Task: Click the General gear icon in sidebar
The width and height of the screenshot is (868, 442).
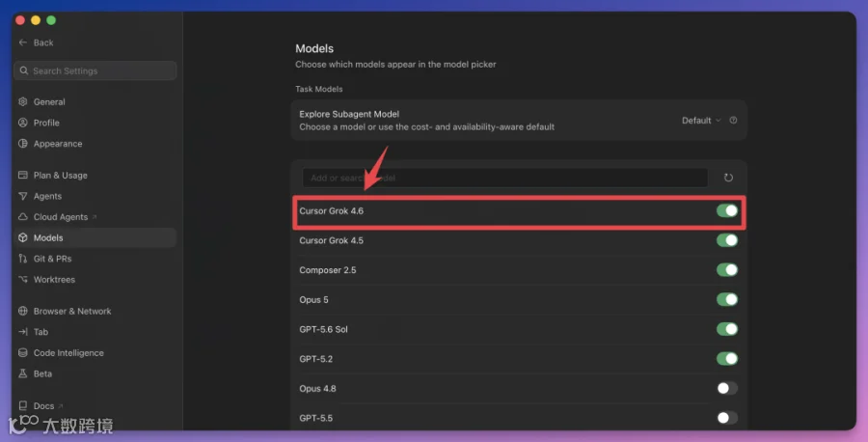Action: (x=23, y=102)
